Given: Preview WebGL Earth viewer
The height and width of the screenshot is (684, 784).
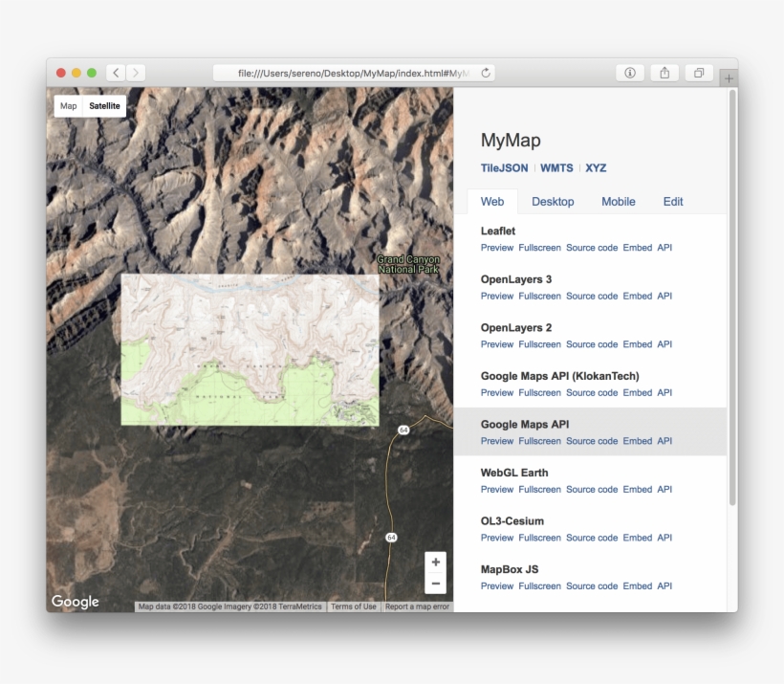Looking at the screenshot, I should (x=497, y=490).
